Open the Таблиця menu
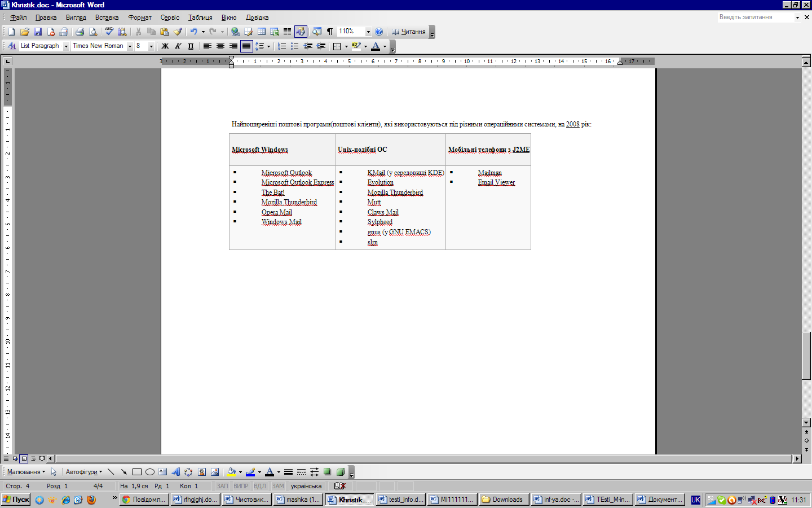The height and width of the screenshot is (508, 812). pyautogui.click(x=200, y=17)
